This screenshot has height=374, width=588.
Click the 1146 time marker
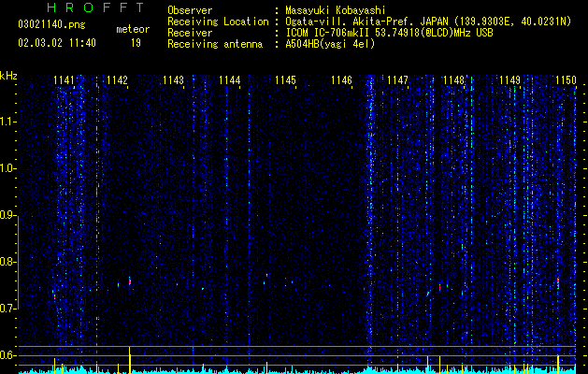click(x=341, y=80)
